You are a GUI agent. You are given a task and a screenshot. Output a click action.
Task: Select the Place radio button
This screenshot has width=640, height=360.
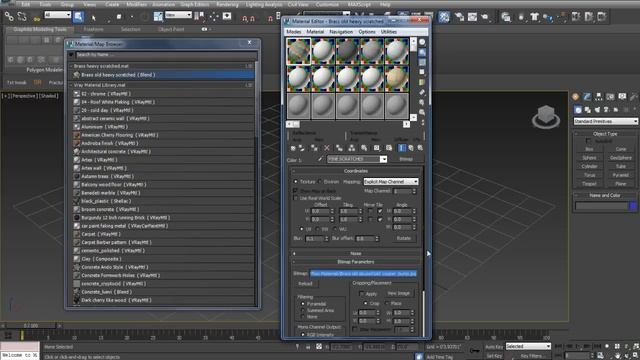click(387, 303)
